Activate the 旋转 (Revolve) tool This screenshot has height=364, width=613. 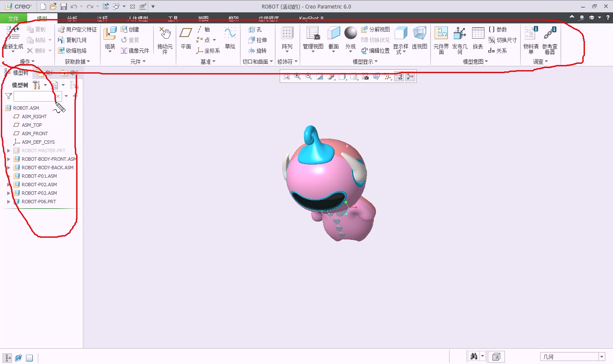coord(258,51)
